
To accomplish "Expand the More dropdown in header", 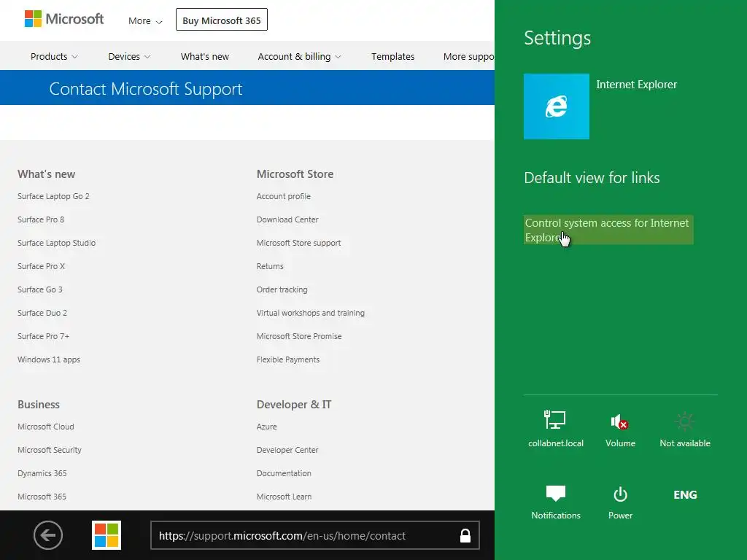I will click(145, 21).
